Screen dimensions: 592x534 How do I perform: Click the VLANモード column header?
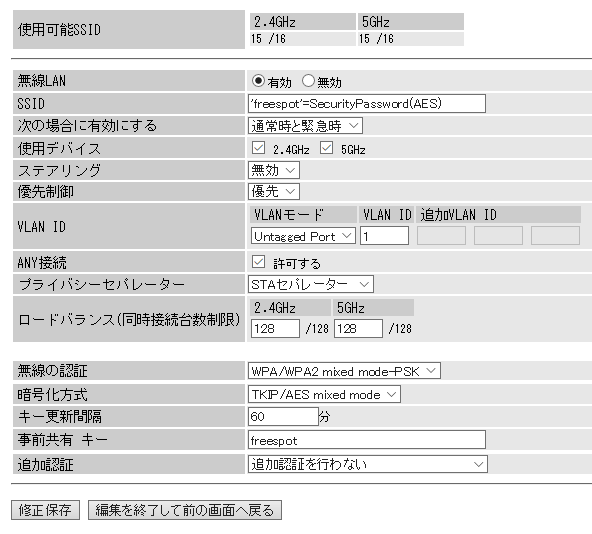point(289,215)
